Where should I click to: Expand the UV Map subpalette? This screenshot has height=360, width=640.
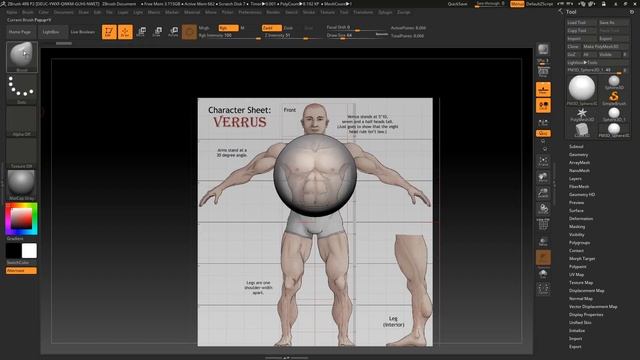coord(576,275)
